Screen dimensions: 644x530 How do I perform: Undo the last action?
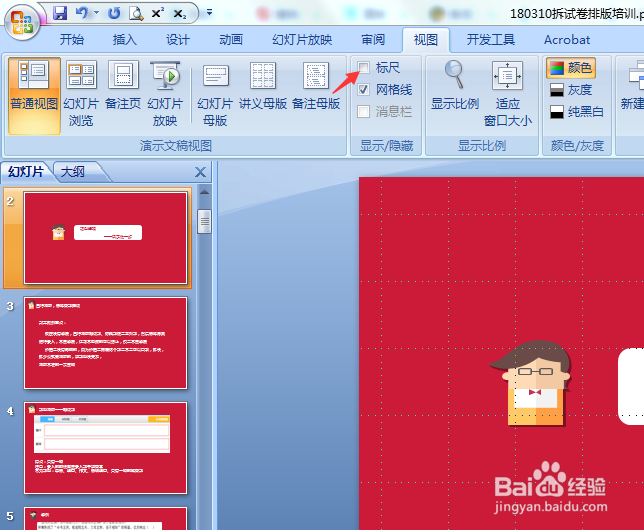(82, 13)
